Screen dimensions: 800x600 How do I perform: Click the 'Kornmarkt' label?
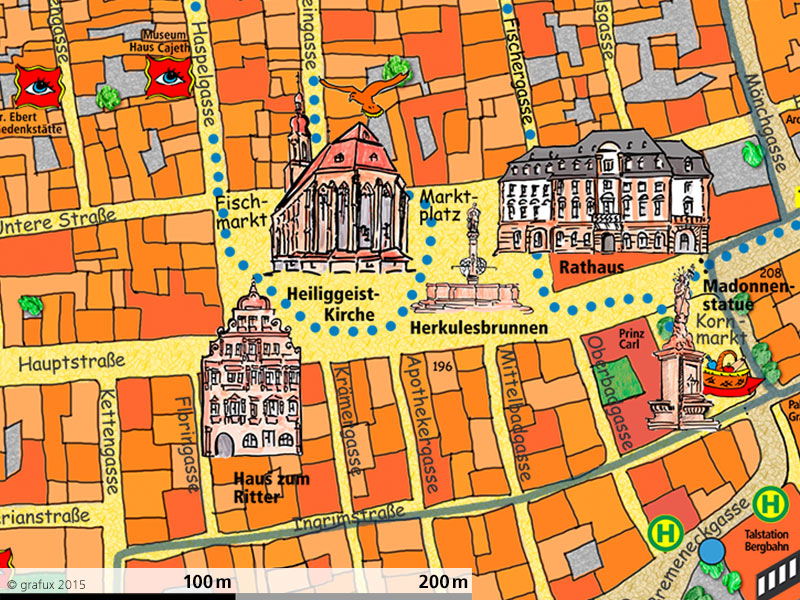(722, 330)
